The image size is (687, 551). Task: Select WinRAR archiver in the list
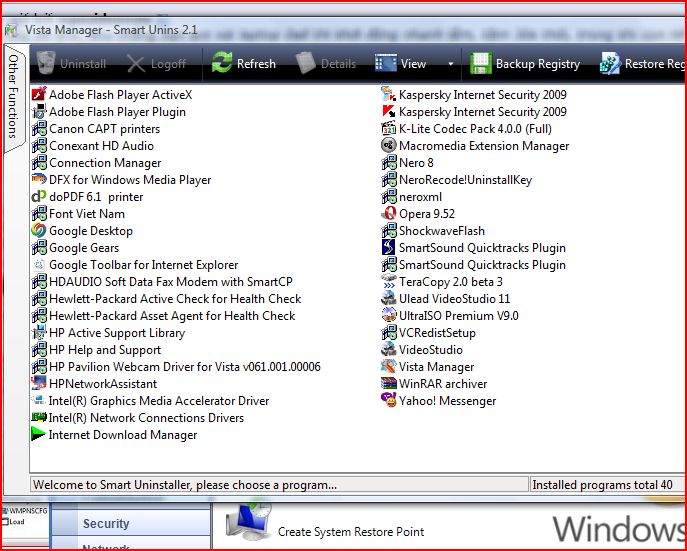pyautogui.click(x=442, y=384)
